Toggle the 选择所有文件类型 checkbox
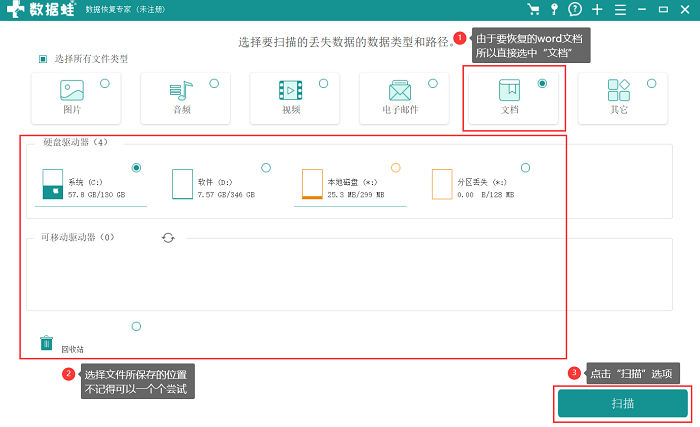 pyautogui.click(x=43, y=59)
